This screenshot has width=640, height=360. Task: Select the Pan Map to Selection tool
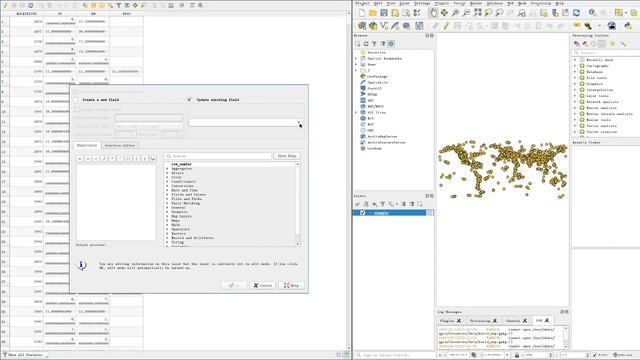[444, 13]
